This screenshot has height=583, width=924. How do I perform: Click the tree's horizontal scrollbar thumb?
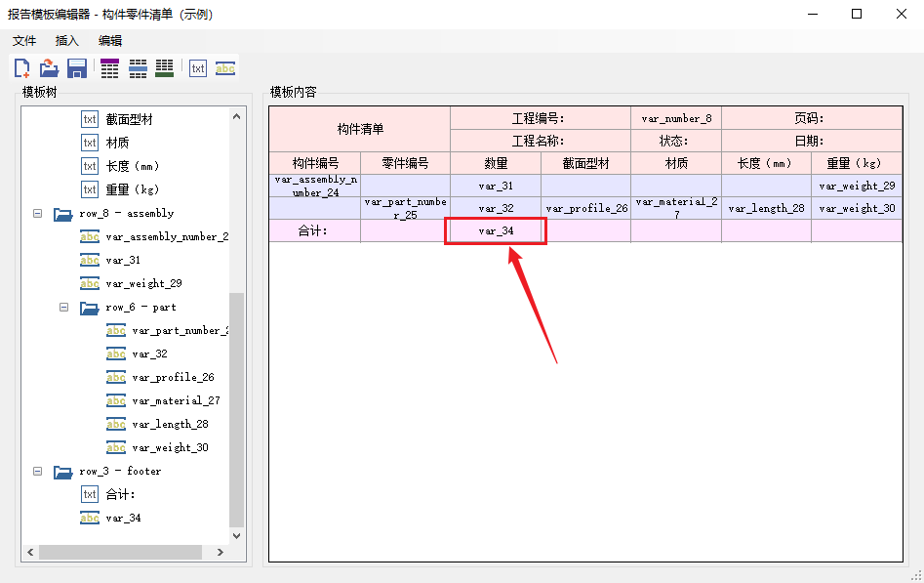click(x=120, y=553)
